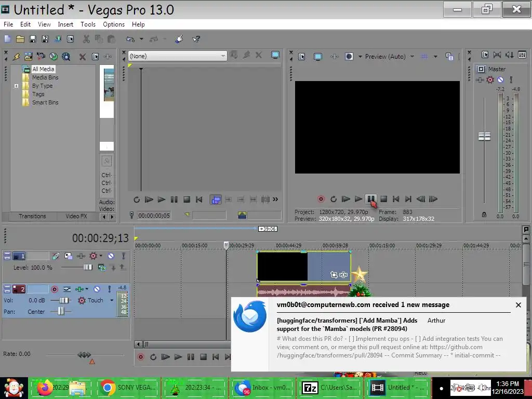Click the timeline transport Play button
Image resolution: width=532 pixels, height=399 pixels.
coord(178,357)
